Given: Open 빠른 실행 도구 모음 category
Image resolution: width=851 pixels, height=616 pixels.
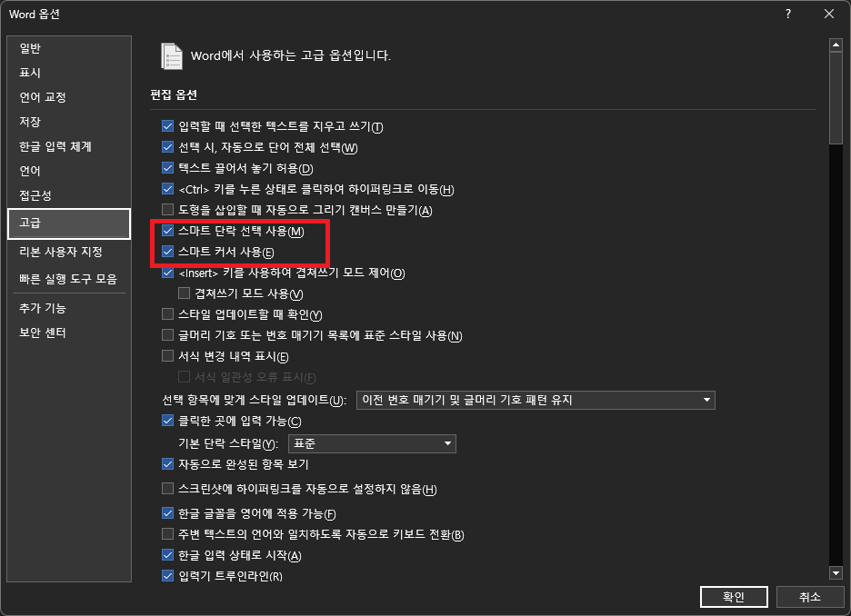Looking at the screenshot, I should click(69, 279).
